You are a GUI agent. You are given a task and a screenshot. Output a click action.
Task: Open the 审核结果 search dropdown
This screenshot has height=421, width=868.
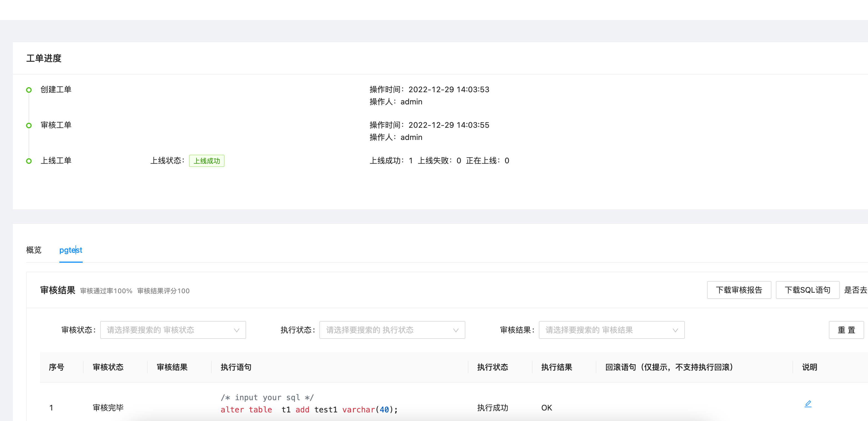tap(612, 330)
